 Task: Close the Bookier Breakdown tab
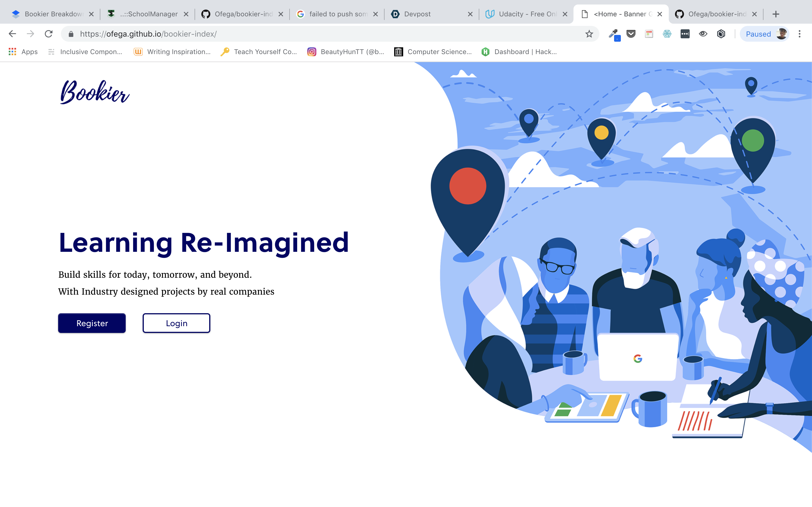(91, 14)
